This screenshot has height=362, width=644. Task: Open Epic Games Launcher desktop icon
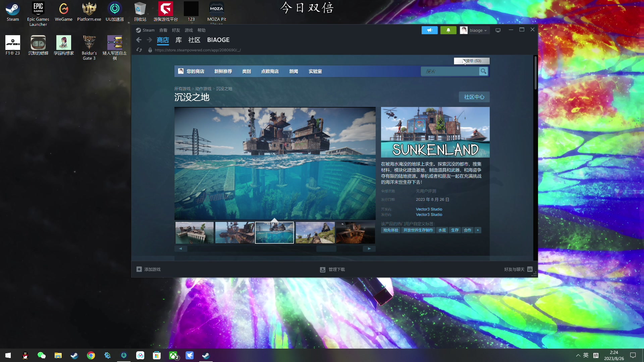(x=38, y=14)
